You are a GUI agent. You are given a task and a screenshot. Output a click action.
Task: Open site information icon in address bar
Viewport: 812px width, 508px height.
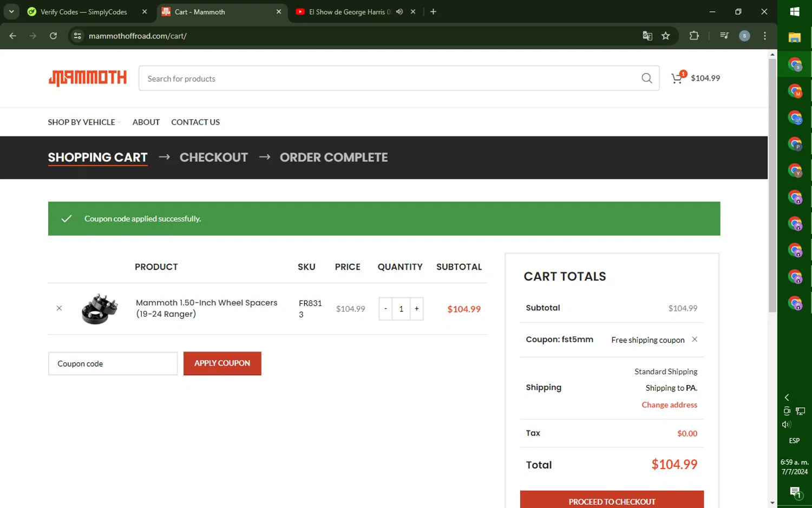77,36
